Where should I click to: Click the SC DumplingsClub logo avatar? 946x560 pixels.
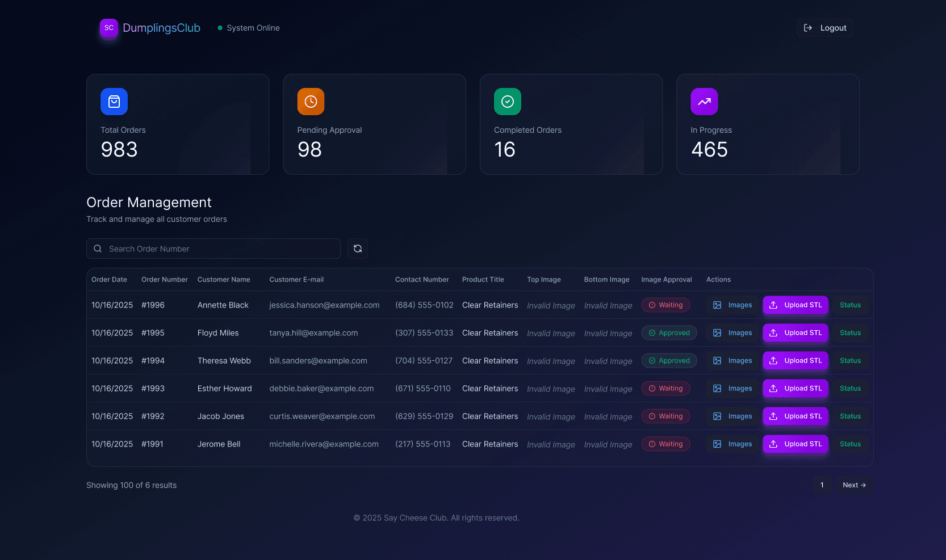pyautogui.click(x=108, y=28)
